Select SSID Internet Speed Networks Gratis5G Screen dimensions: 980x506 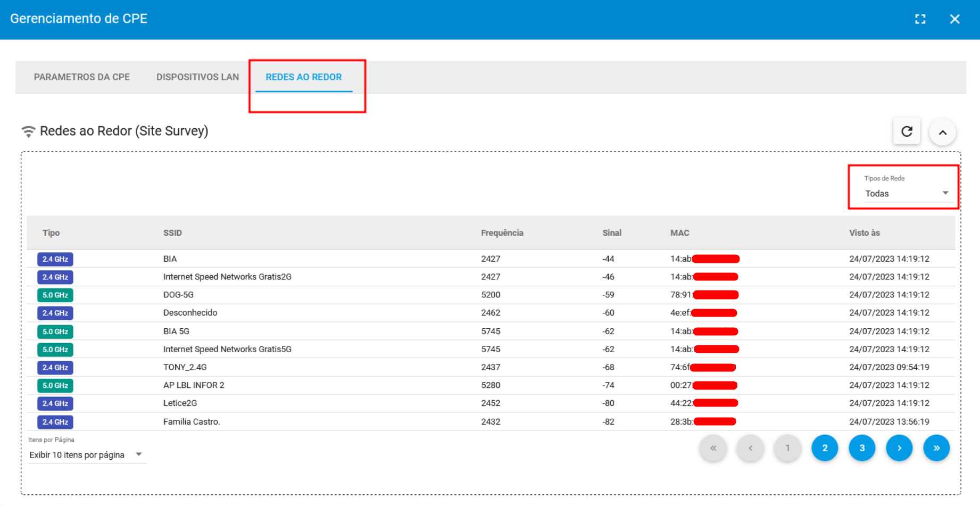[x=227, y=349]
